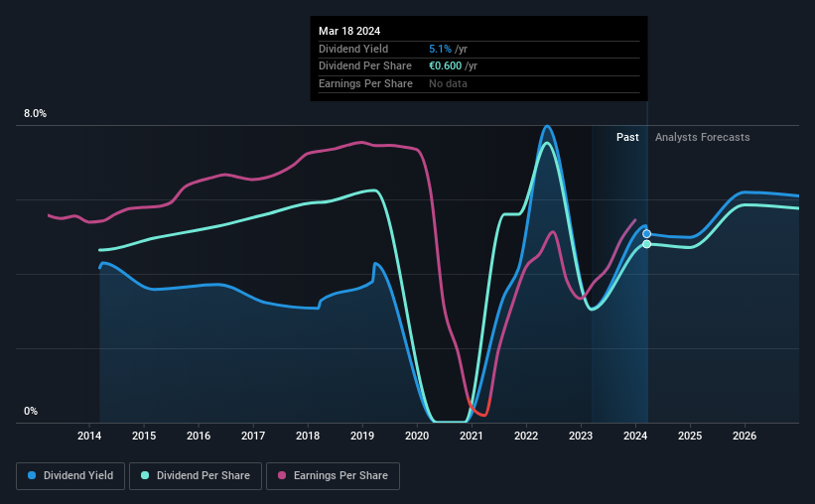Image resolution: width=815 pixels, height=504 pixels.
Task: Toggle the Earnings Per Share legend button
Action: pyautogui.click(x=333, y=476)
